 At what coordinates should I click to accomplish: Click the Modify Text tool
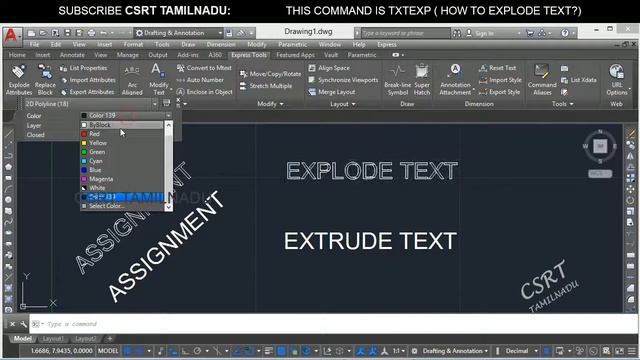[x=158, y=80]
